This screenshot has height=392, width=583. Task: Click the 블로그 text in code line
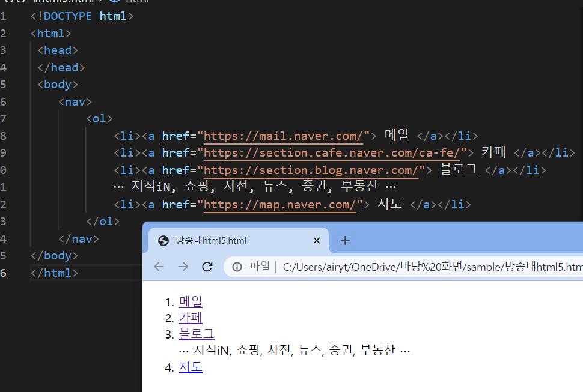pyautogui.click(x=458, y=169)
